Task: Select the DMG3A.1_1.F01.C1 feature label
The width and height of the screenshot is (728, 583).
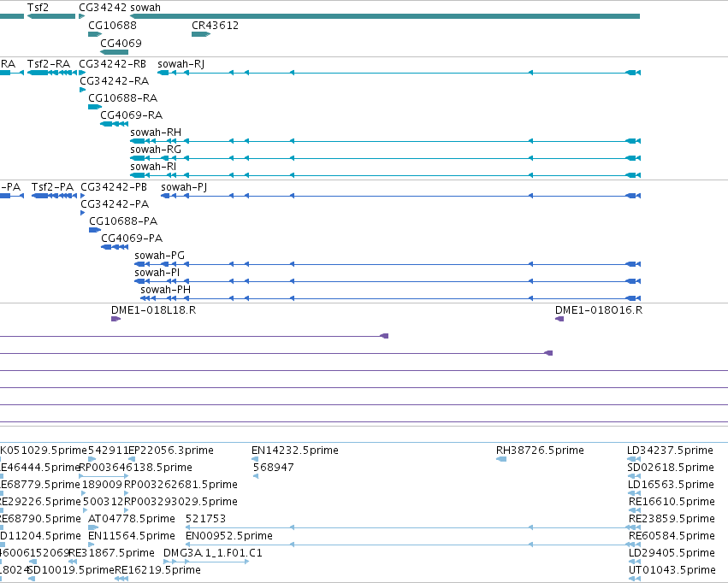Action: pos(213,553)
